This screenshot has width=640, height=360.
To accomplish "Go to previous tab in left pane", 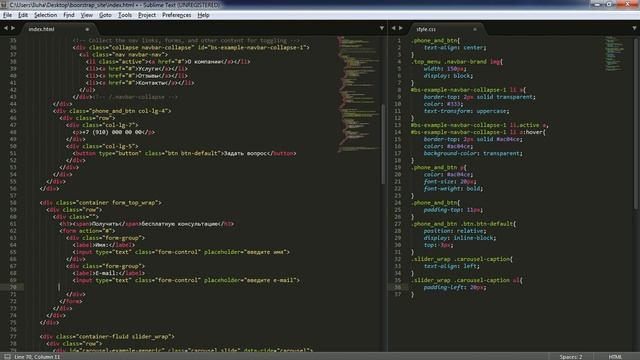I will [x=6, y=28].
